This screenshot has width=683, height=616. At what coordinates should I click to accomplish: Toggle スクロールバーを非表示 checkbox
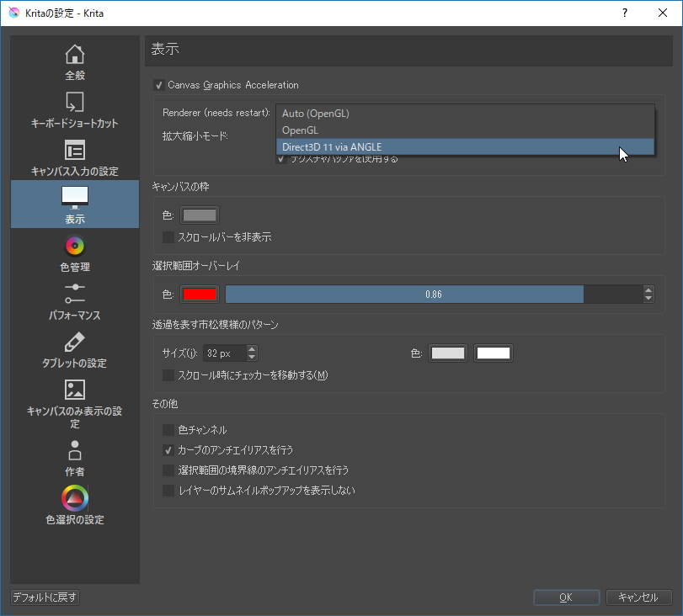168,237
